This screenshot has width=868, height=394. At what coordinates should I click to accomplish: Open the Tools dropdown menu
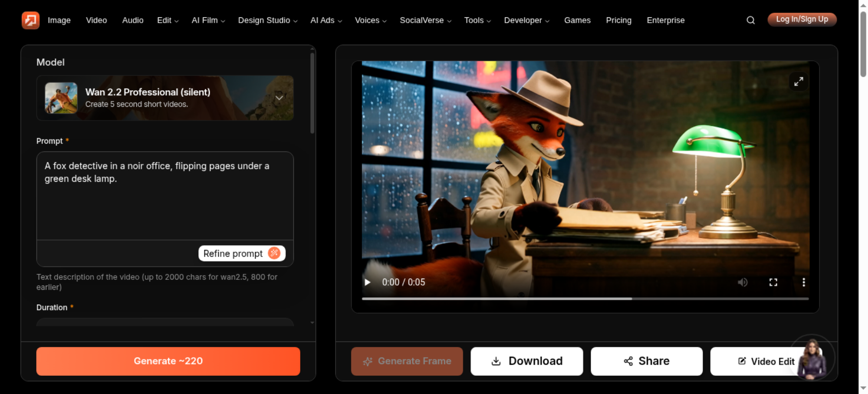pos(477,20)
